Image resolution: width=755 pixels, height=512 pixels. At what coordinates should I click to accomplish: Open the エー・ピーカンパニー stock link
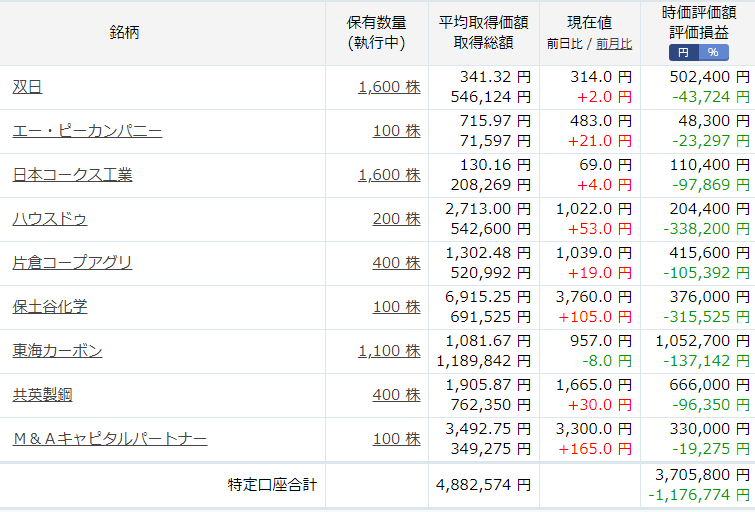coord(87,131)
